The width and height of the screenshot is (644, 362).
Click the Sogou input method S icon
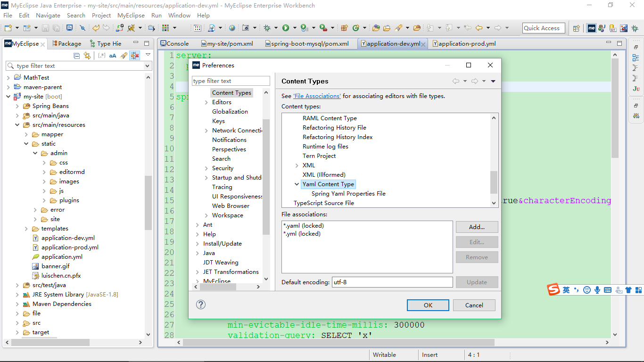(553, 290)
